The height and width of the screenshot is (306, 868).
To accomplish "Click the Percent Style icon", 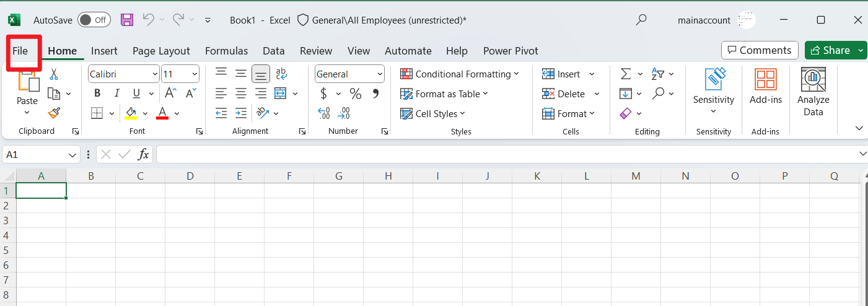I will [356, 94].
